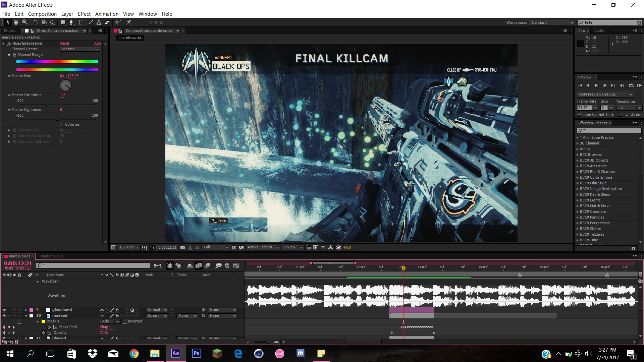Activate the Puppet Pin tool
The image size is (644, 362).
click(x=129, y=22)
